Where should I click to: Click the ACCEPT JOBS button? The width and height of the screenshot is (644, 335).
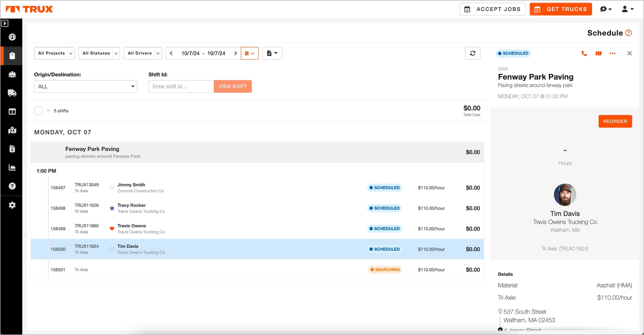point(492,9)
